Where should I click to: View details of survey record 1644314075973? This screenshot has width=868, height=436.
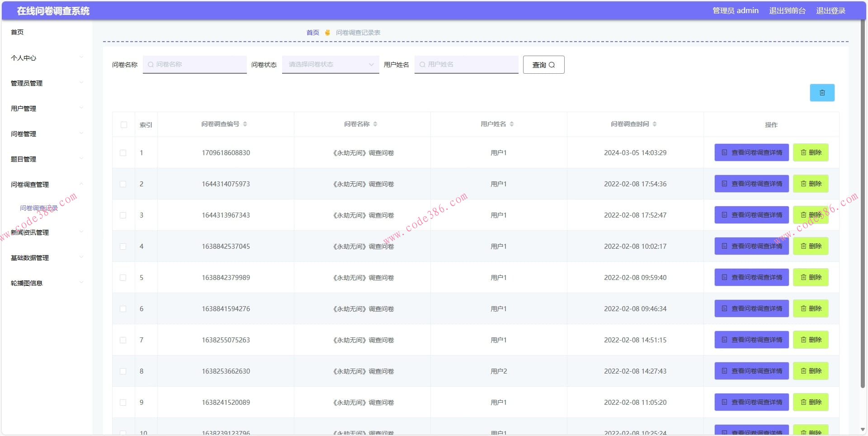pyautogui.click(x=751, y=184)
